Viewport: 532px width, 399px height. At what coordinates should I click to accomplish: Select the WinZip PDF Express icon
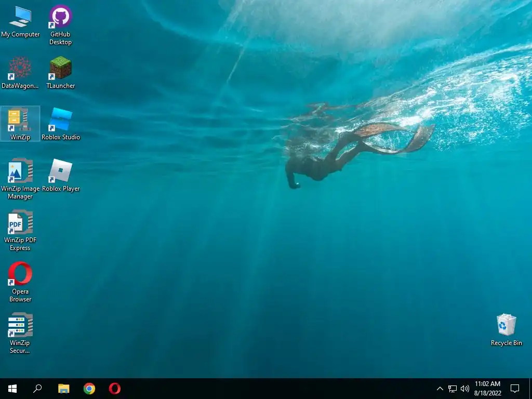(20, 222)
